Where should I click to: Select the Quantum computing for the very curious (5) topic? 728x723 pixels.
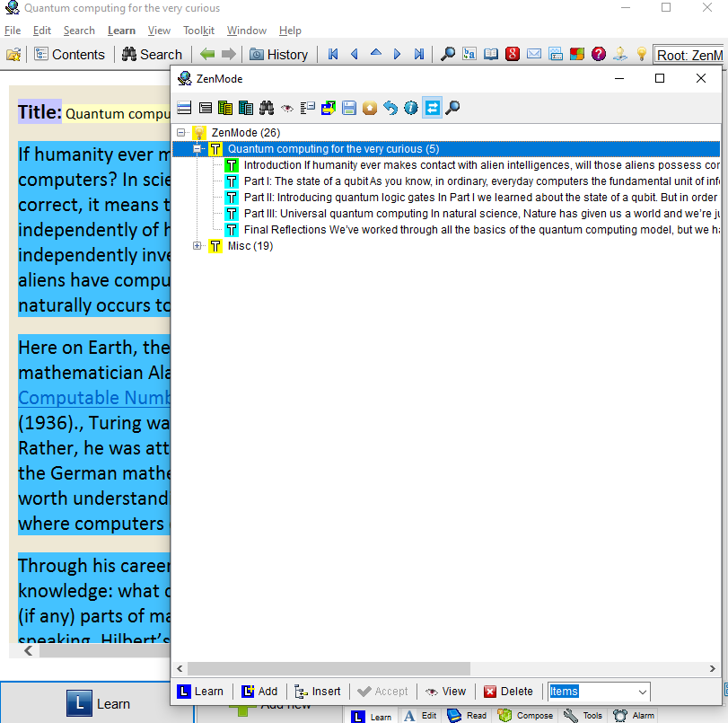click(333, 149)
